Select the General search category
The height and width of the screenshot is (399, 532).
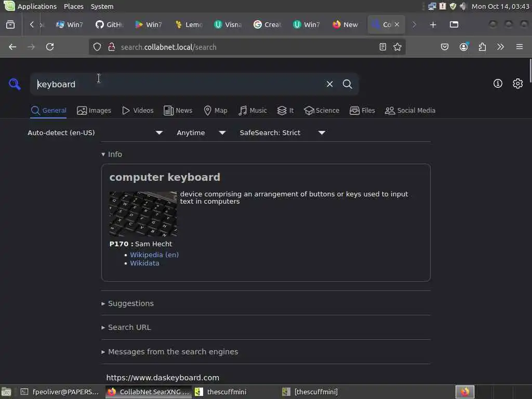(x=48, y=110)
